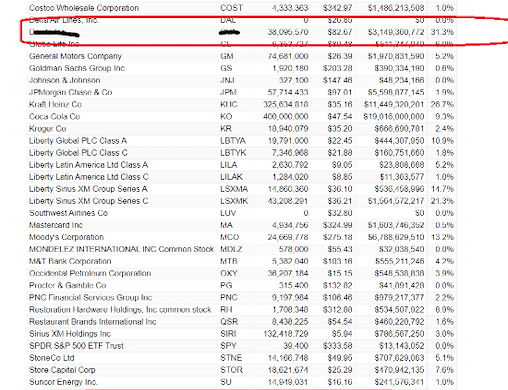Select the OXY ticker symbol
Screen dimensions: 508x390
(x=229, y=273)
